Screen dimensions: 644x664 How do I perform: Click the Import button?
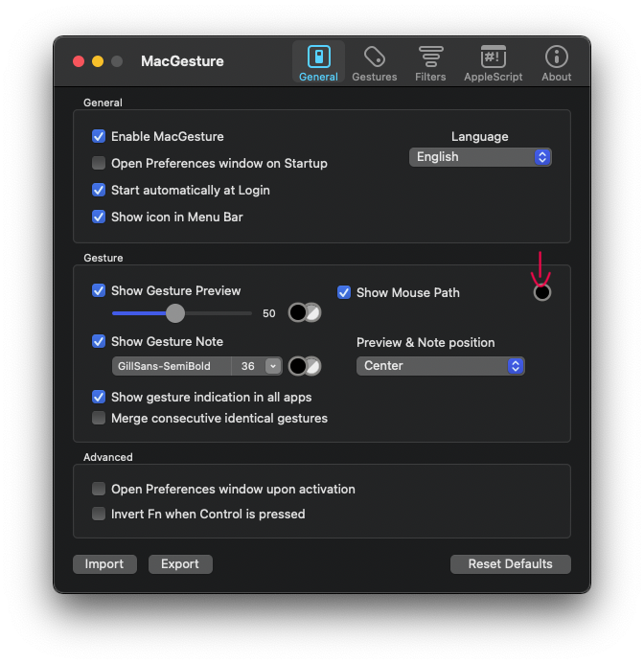click(x=104, y=564)
